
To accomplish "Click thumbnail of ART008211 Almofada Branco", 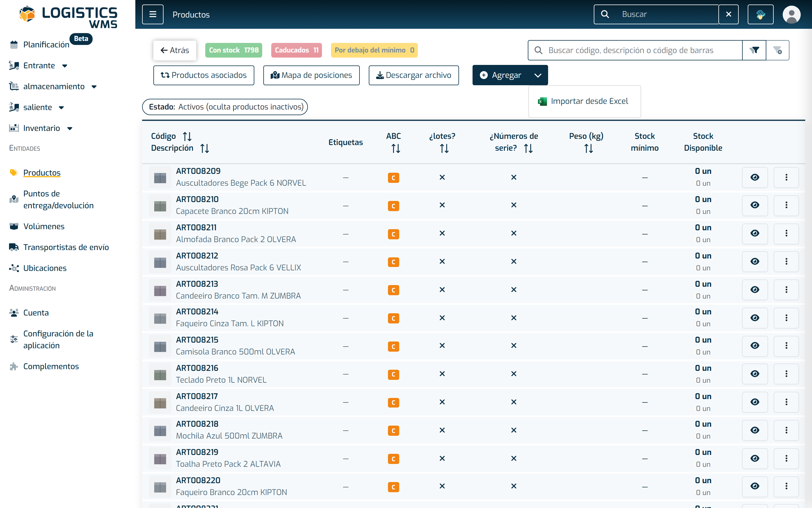I will (x=160, y=234).
